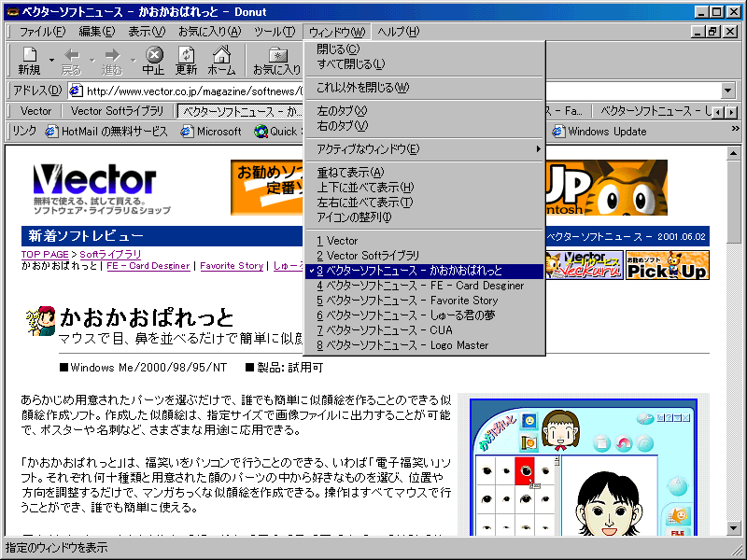Viewport: 747px width, 560px height.
Task: Select checked window 3 かおかおぱれっと entry
Action: tap(425, 271)
